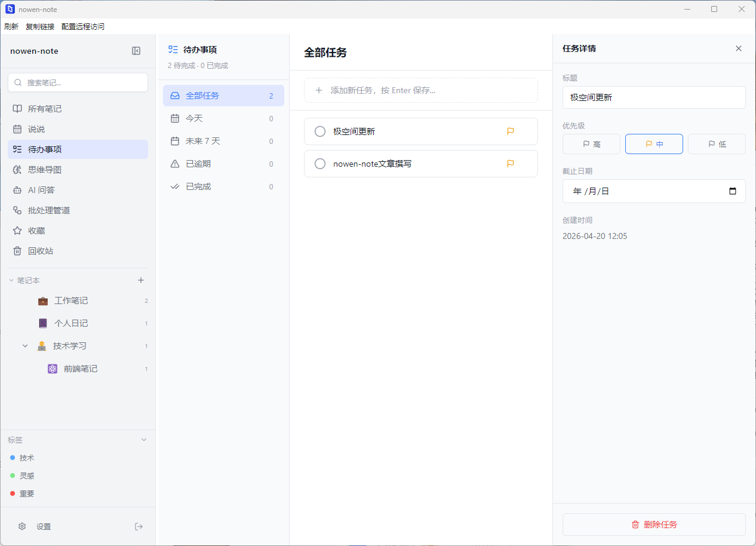This screenshot has height=546, width=756.
Task: Focus the 添加新任务 input field
Action: coord(421,90)
